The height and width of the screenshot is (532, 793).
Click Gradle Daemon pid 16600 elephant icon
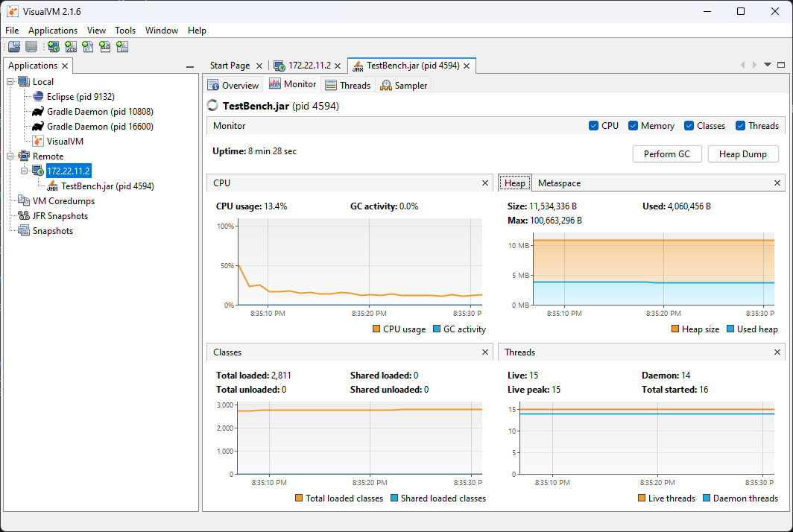[38, 126]
